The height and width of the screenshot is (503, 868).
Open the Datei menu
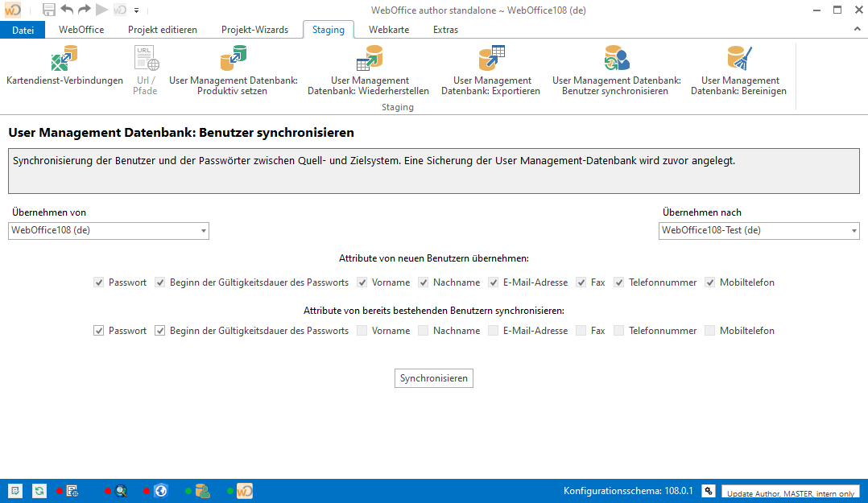[x=23, y=29]
